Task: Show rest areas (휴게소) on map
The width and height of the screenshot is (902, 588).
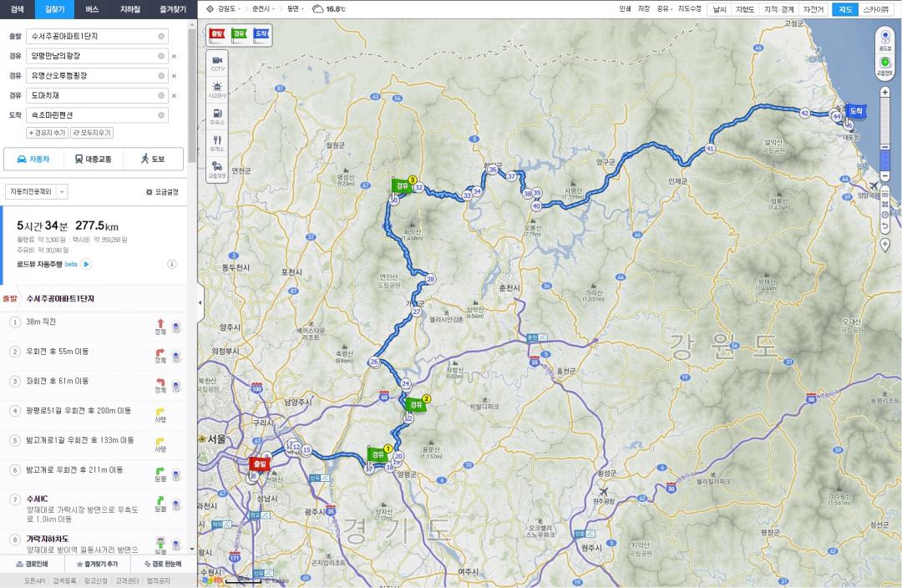Action: click(x=217, y=142)
